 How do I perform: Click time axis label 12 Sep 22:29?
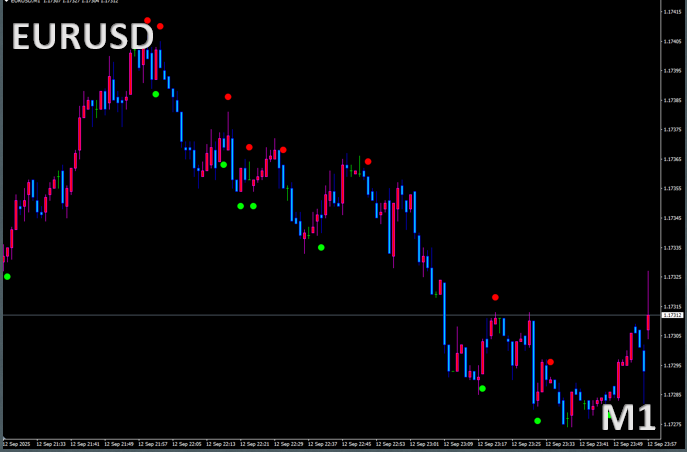(x=289, y=444)
